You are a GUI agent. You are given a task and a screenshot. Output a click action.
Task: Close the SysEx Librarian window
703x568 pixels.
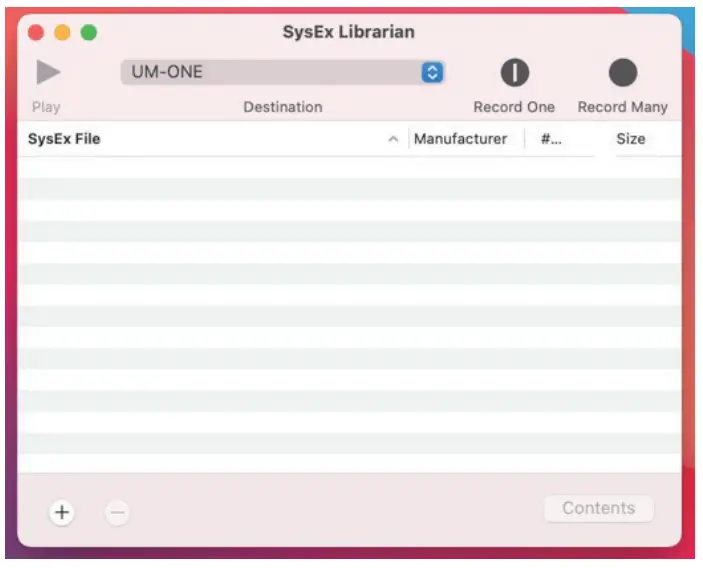click(36, 32)
